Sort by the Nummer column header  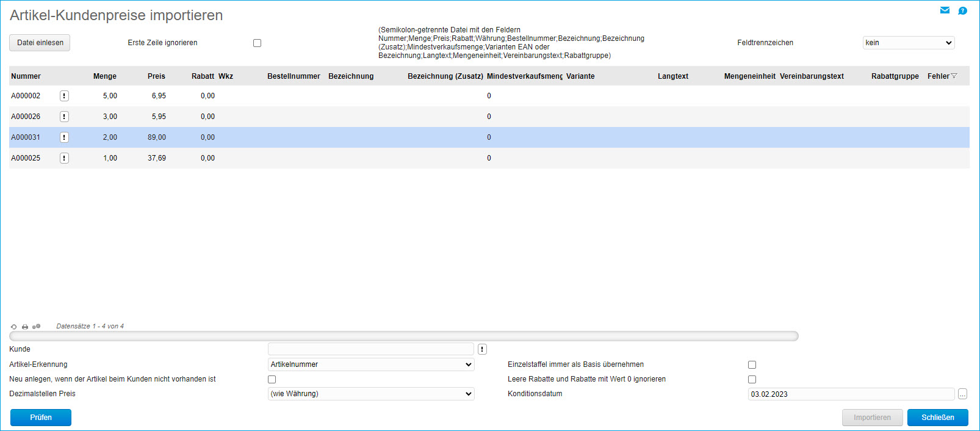[26, 76]
